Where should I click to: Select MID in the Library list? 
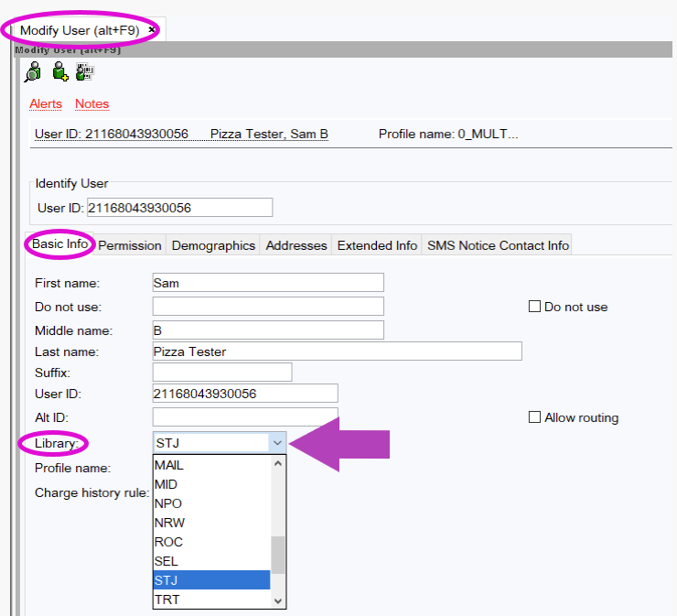pos(212,484)
